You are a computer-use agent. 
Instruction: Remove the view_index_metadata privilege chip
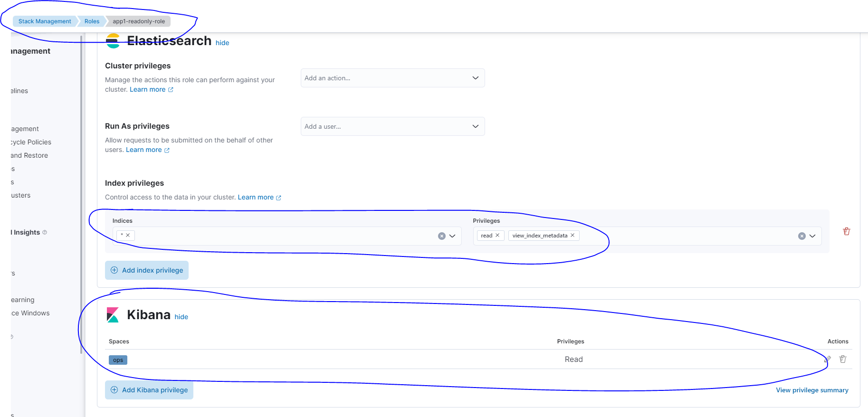pos(572,236)
